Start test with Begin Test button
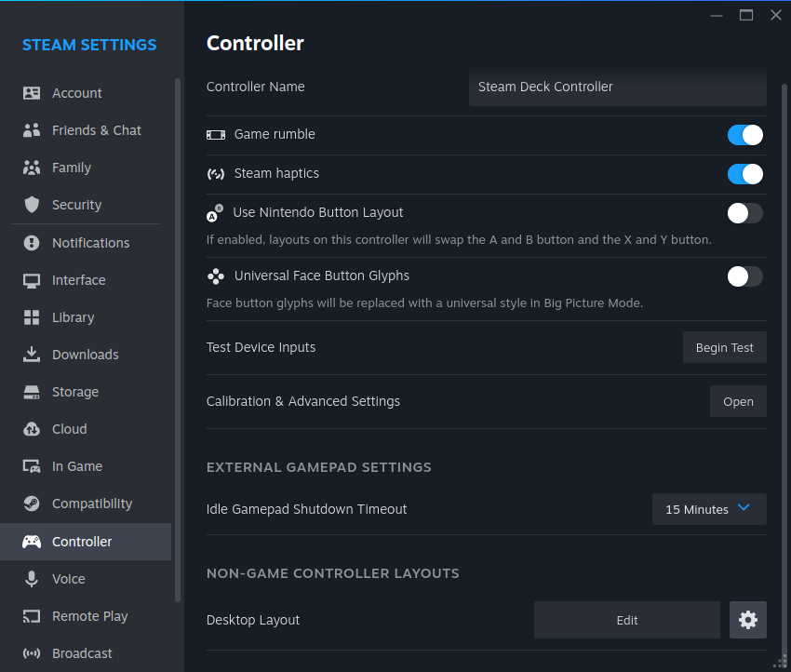This screenshot has width=791, height=672. tap(724, 347)
